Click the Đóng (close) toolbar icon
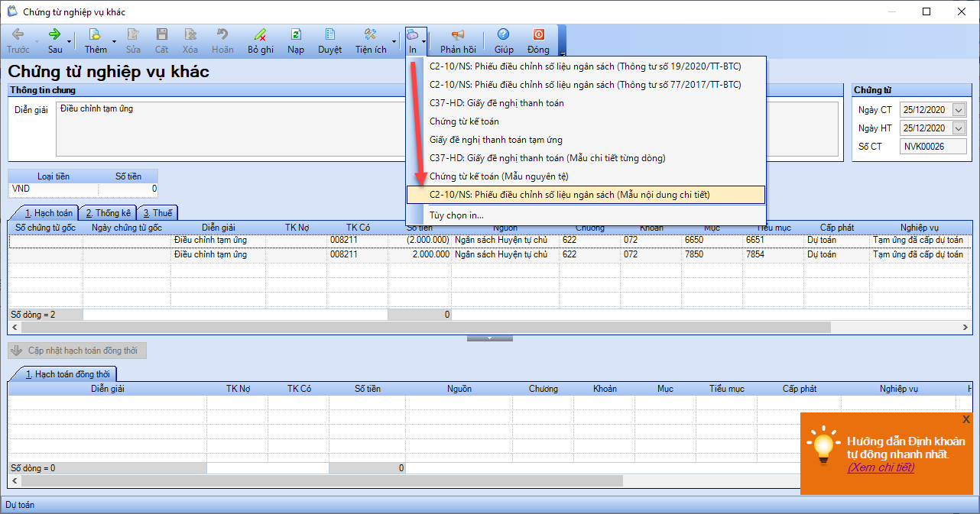Viewport: 980px width, 514px height. (538, 35)
